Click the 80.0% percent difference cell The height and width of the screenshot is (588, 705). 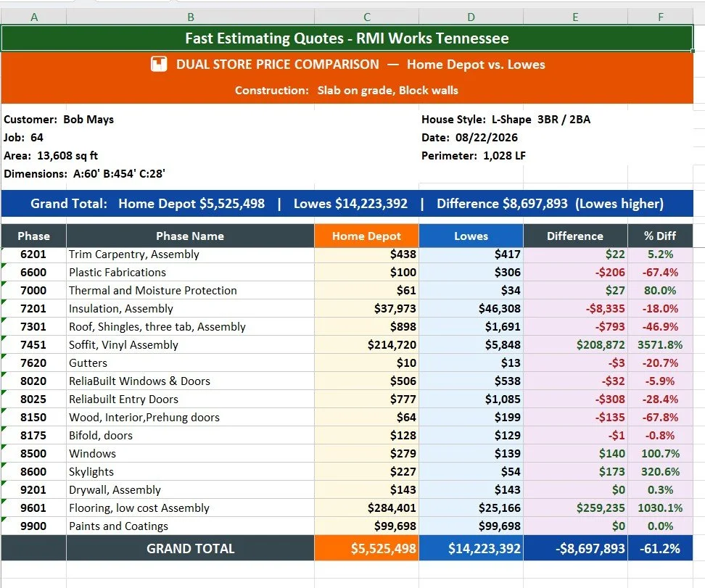[x=660, y=291]
